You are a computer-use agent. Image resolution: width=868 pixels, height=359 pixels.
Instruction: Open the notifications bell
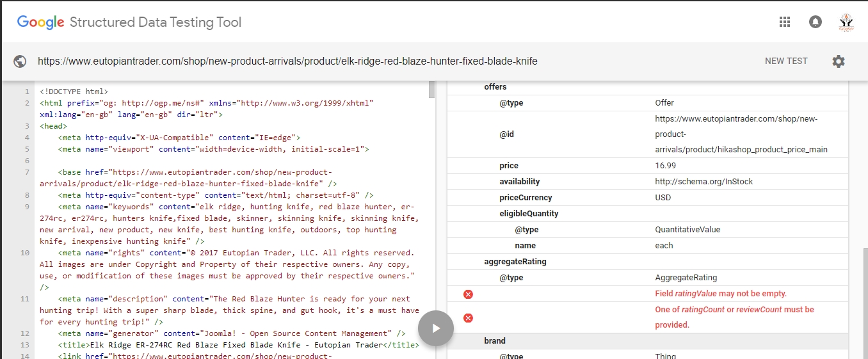[x=816, y=22]
